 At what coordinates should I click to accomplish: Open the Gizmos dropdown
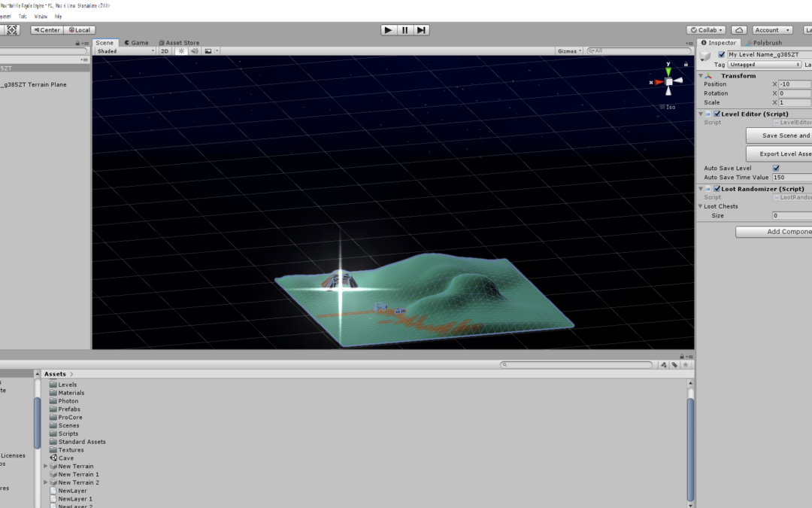pos(570,51)
